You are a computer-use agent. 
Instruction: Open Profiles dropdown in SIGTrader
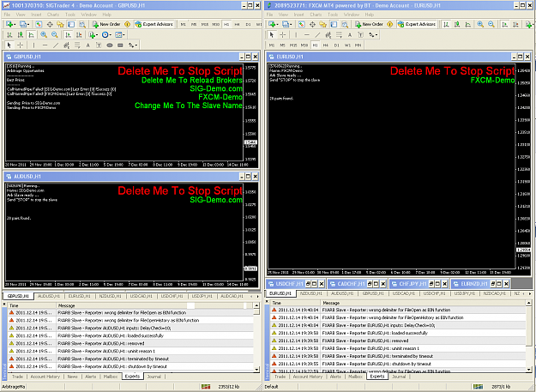coord(24,24)
